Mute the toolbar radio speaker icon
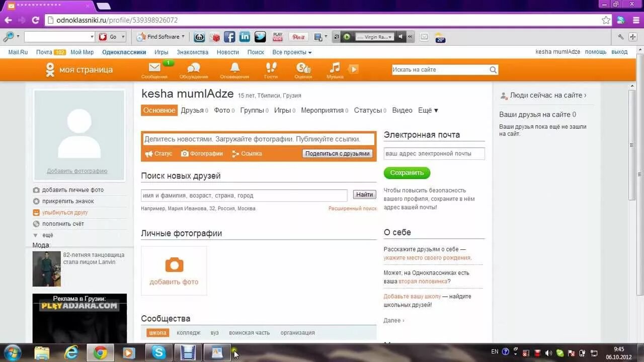 [x=400, y=37]
